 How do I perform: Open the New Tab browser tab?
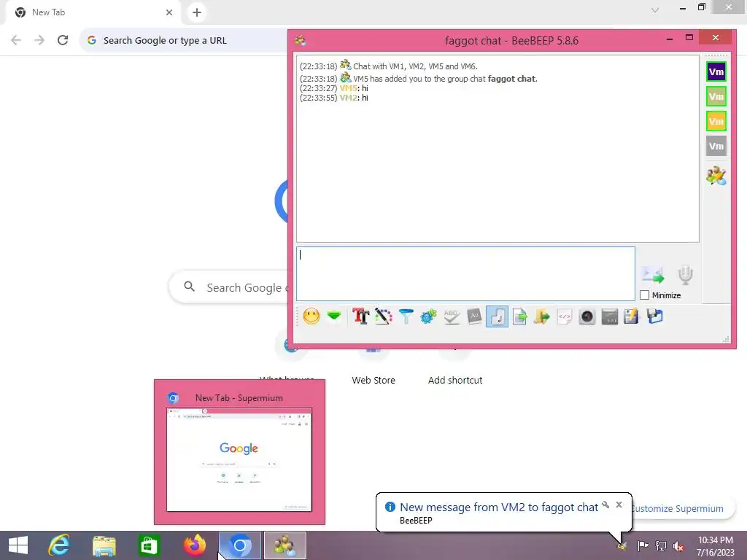[x=93, y=12]
